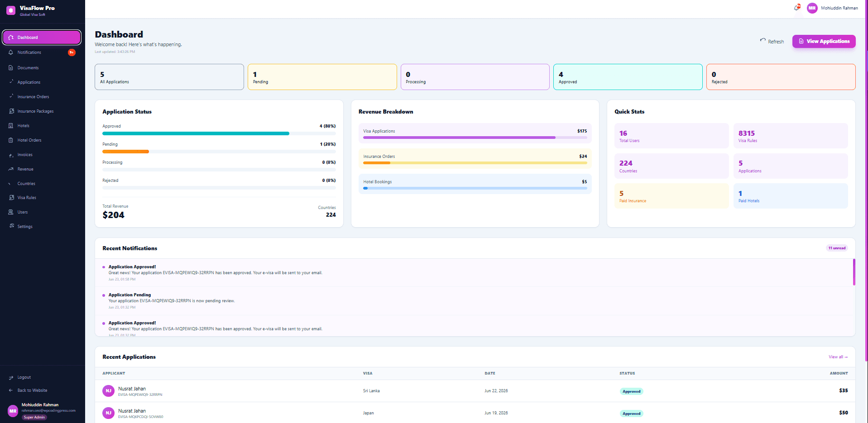Screen dimensions: 868x423
Task: Click Nusrat Jahan's NJ avatar for Sri Lanka
Action: click(108, 391)
